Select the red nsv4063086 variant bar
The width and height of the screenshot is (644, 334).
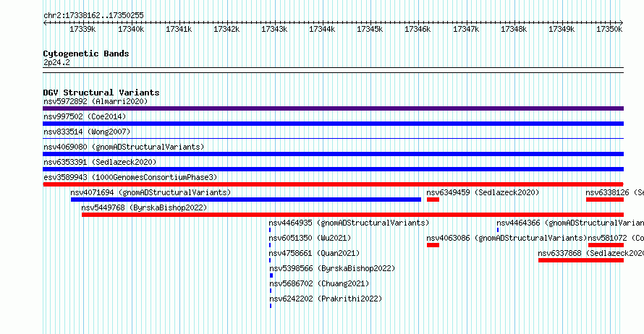(x=433, y=245)
